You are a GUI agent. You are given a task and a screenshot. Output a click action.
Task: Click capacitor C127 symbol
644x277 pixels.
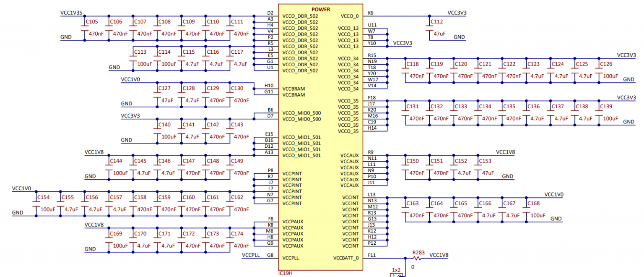click(x=157, y=95)
